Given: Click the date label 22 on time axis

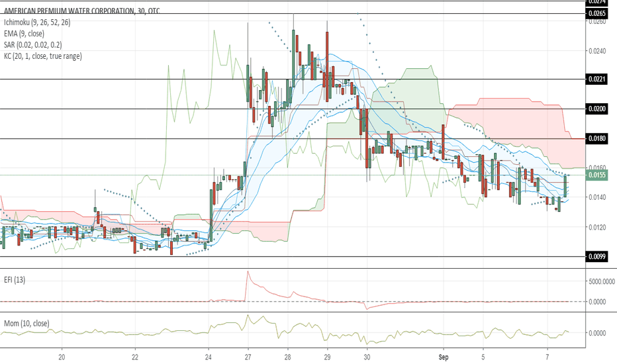Looking at the screenshot, I should (x=135, y=357).
